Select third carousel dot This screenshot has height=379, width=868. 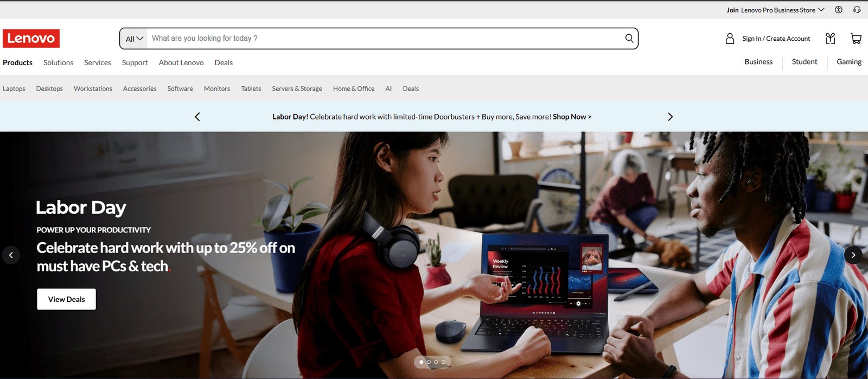(436, 362)
